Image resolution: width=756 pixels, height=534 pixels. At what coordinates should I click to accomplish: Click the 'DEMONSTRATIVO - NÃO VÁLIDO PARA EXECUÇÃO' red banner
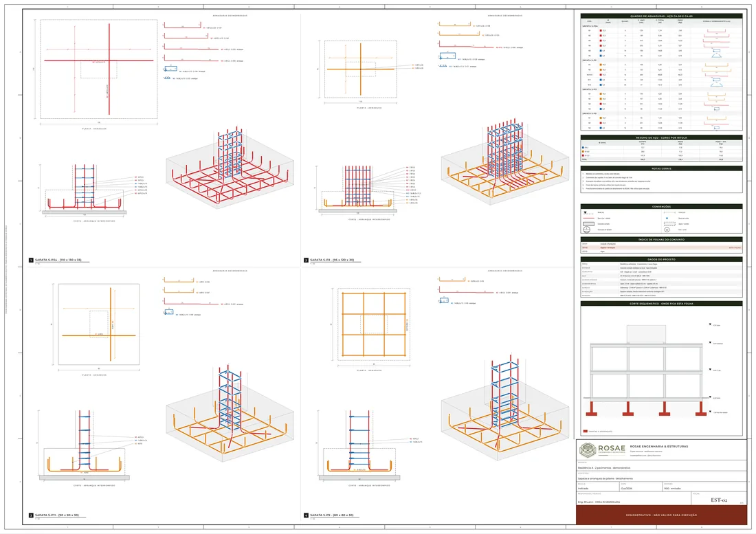[x=661, y=515]
